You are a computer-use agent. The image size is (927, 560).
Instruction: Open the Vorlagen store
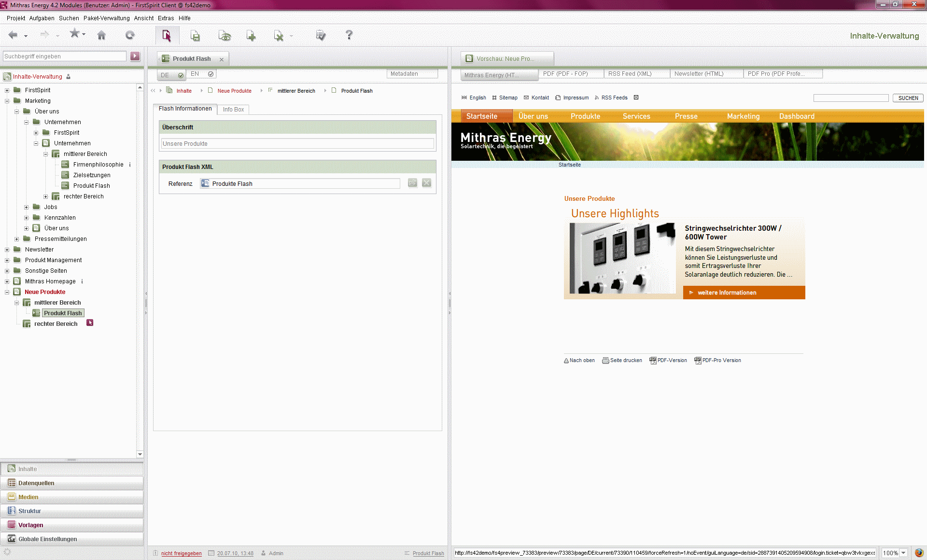tap(72, 525)
